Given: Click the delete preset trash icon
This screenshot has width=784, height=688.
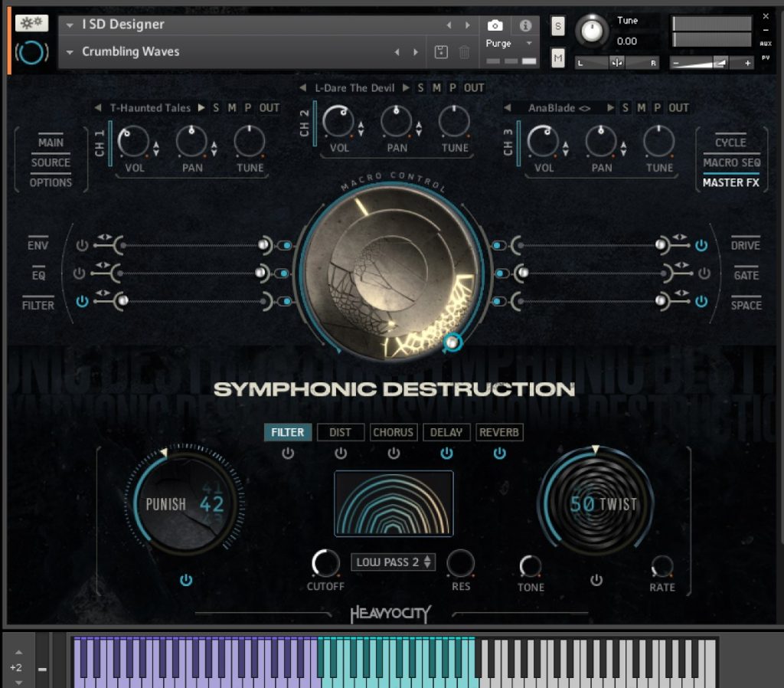Looking at the screenshot, I should tap(464, 52).
